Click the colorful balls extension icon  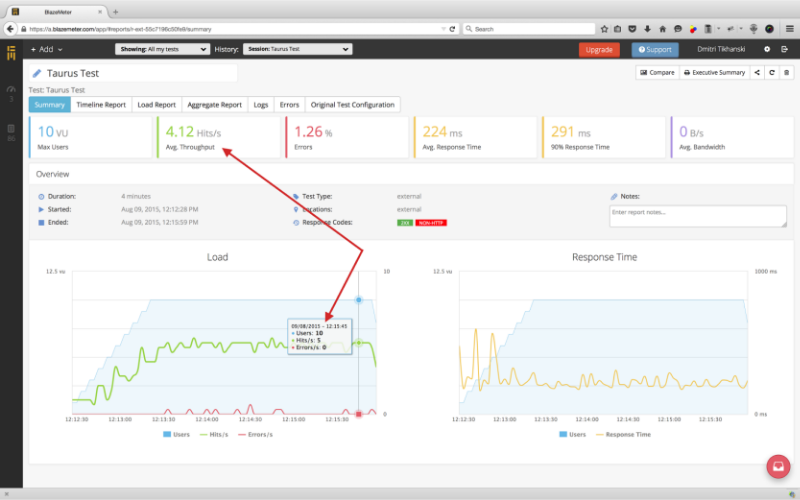pyautogui.click(x=693, y=29)
